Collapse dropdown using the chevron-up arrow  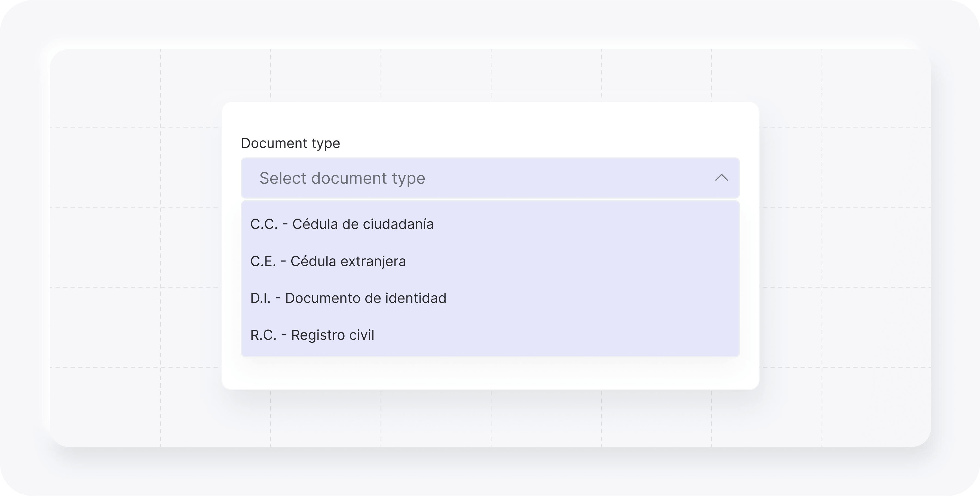721,178
